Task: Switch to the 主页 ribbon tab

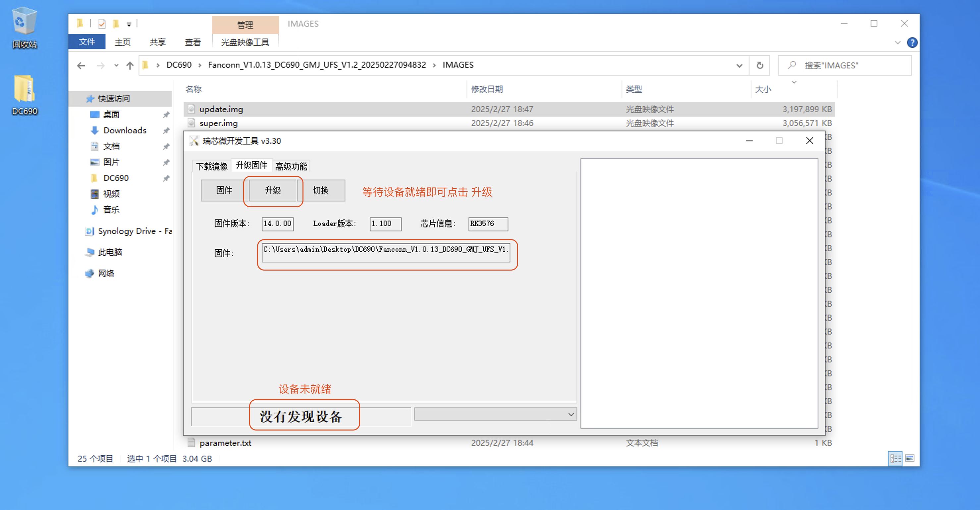Action: [x=123, y=42]
